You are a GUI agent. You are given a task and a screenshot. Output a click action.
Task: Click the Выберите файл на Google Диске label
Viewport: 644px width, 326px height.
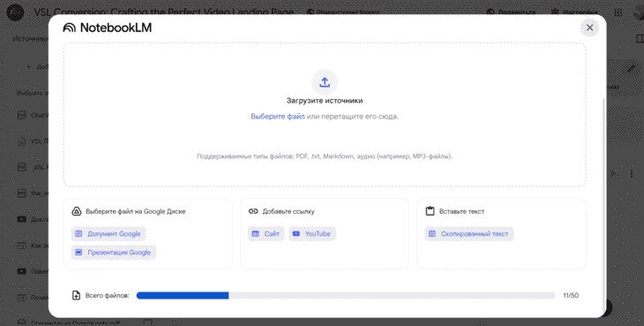[x=136, y=211]
